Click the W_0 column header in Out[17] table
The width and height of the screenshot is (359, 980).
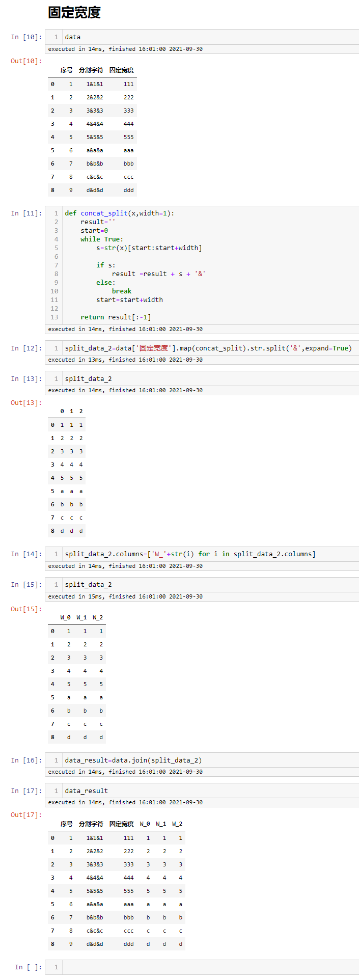pos(145,824)
